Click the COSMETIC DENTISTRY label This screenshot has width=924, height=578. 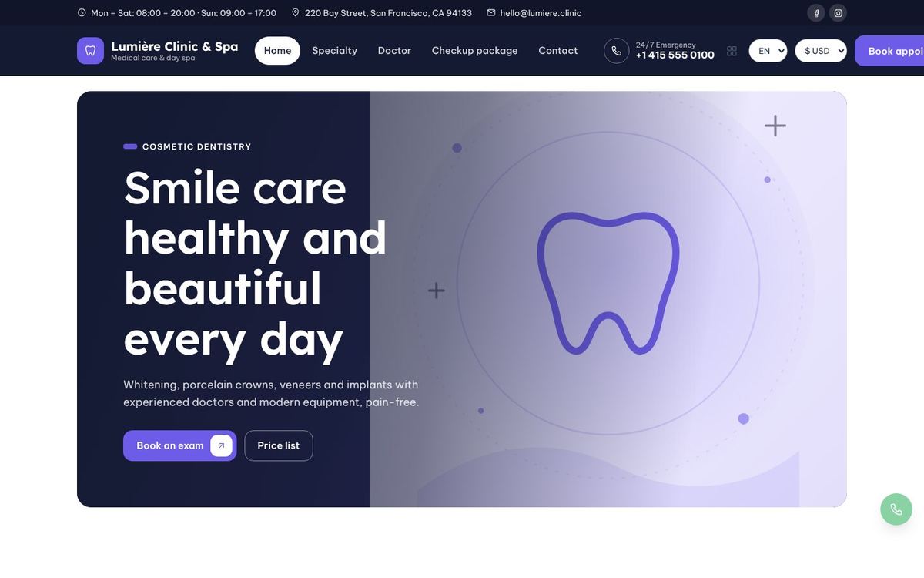(x=197, y=146)
